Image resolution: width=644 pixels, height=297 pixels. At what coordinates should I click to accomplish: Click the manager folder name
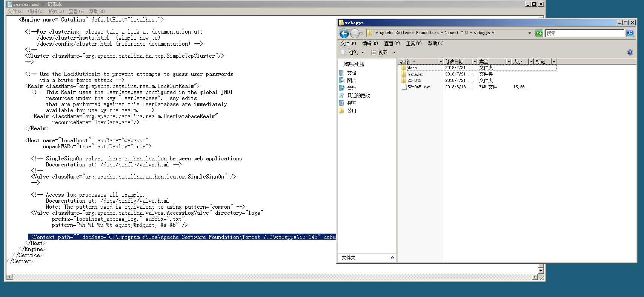click(x=415, y=74)
